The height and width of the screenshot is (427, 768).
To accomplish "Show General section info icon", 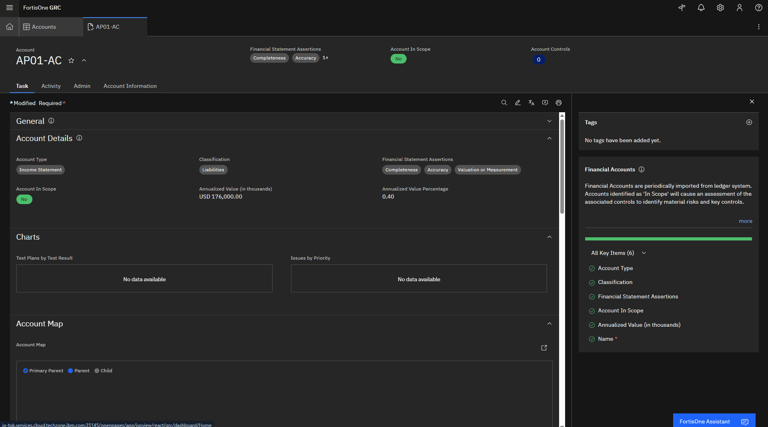I will [51, 121].
